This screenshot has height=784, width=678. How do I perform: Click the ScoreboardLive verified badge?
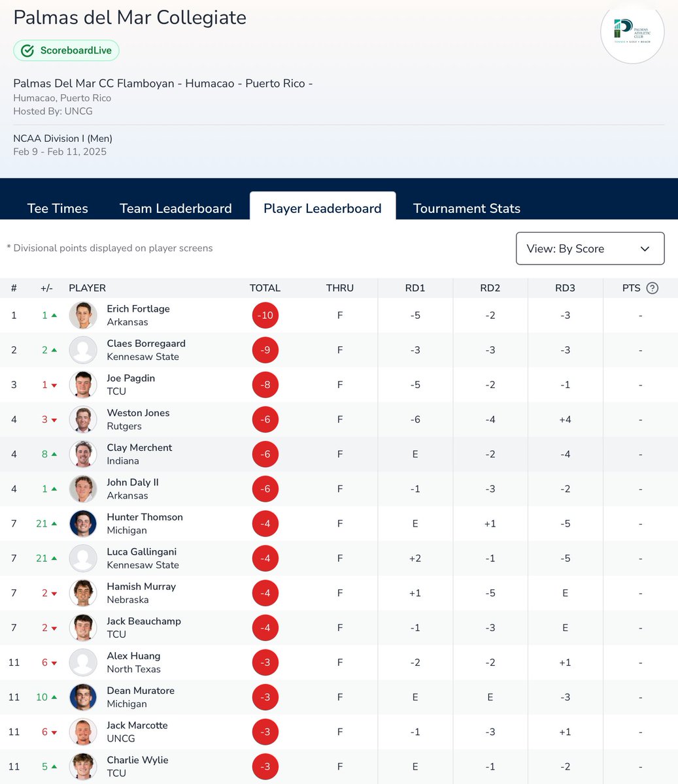point(67,50)
